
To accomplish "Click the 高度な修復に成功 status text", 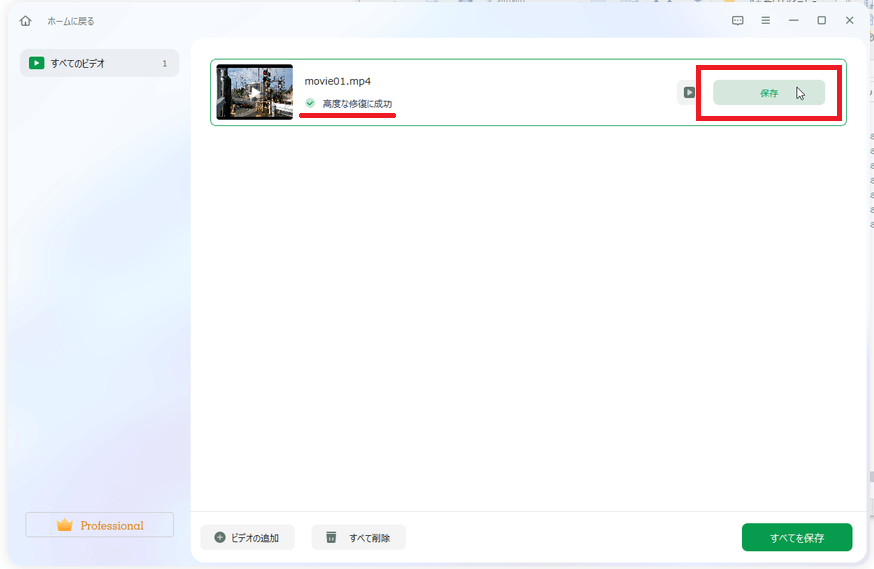I will coord(357,104).
